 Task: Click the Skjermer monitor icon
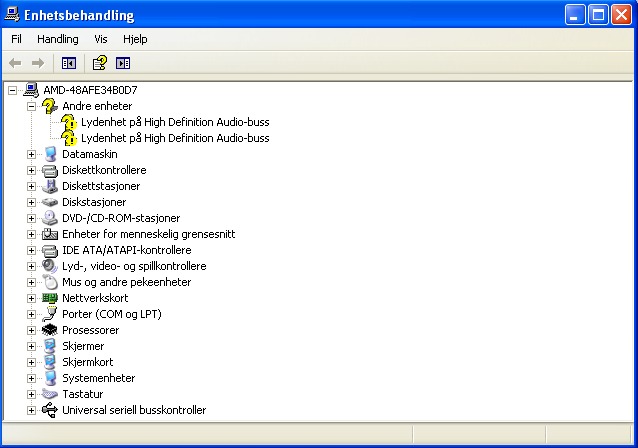click(x=50, y=346)
